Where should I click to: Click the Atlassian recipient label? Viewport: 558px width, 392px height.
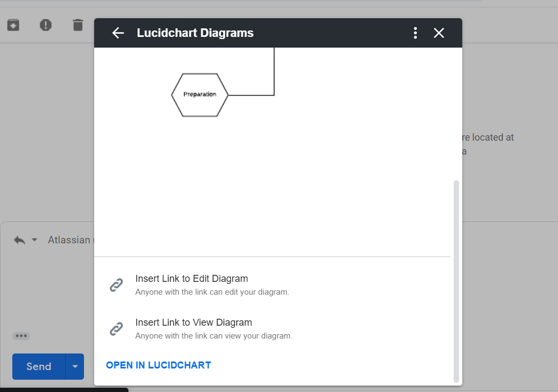[x=70, y=240]
